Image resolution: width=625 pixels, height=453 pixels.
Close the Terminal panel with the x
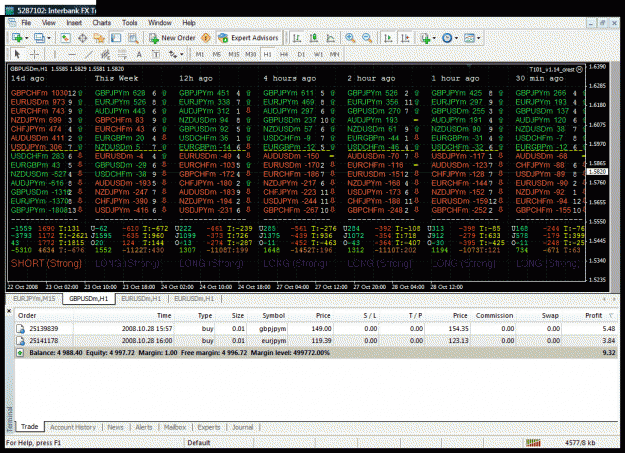coord(9,311)
